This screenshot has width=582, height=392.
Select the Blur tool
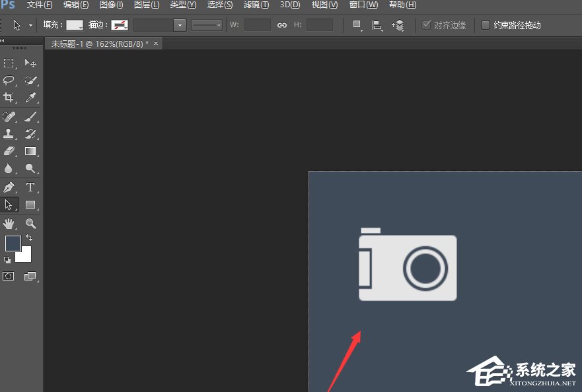9,168
